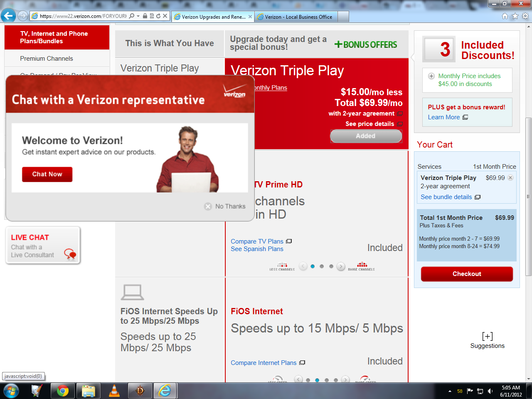Click See price details link

point(369,124)
